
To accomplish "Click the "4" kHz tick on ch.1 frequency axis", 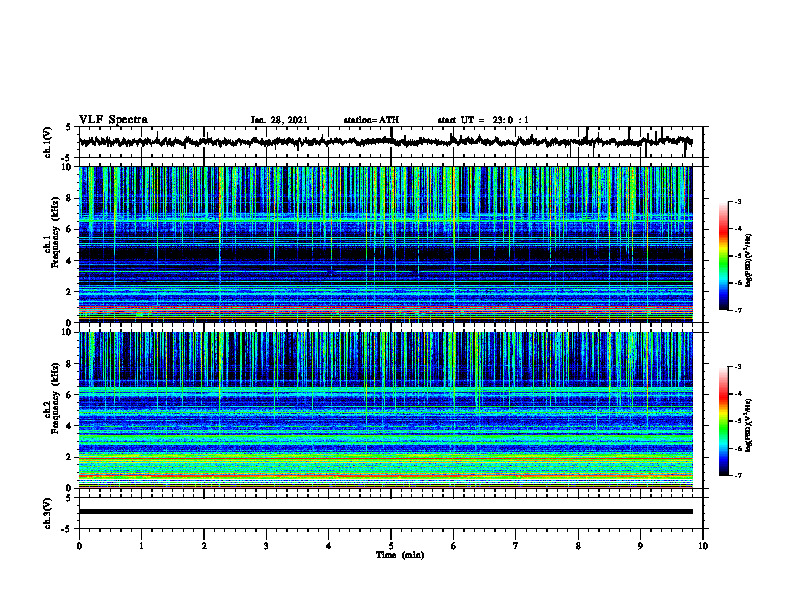I will tap(70, 261).
